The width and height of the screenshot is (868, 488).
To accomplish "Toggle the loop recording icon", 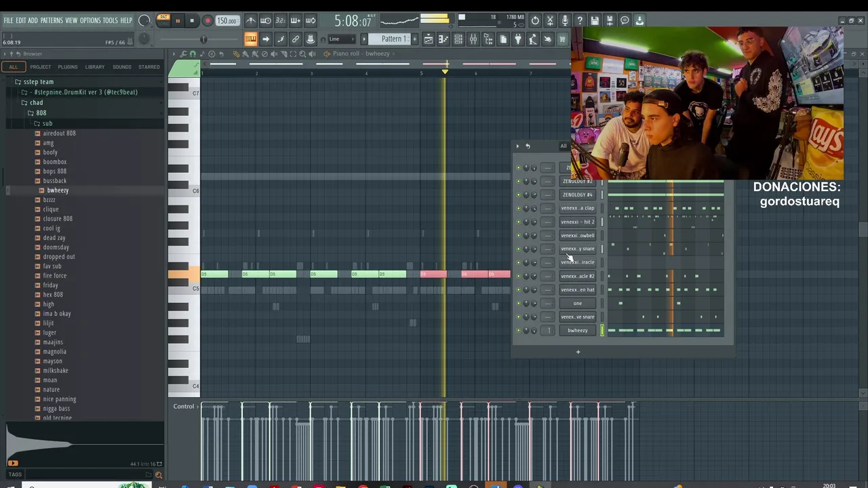I will 311,20.
